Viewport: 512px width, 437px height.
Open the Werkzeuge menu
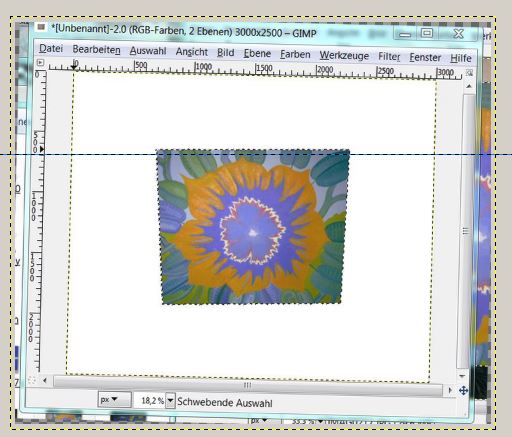[x=344, y=55]
